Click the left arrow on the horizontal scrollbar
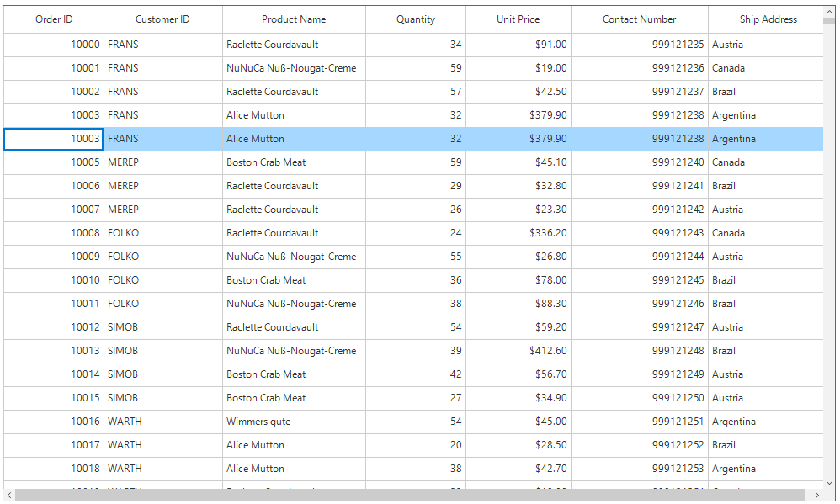The width and height of the screenshot is (840, 504). click(x=8, y=496)
